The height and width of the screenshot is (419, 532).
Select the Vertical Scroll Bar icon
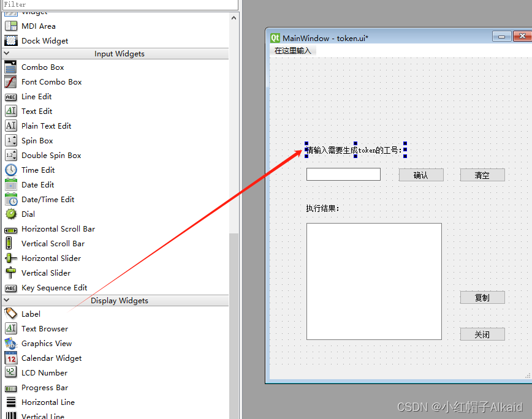tap(9, 243)
